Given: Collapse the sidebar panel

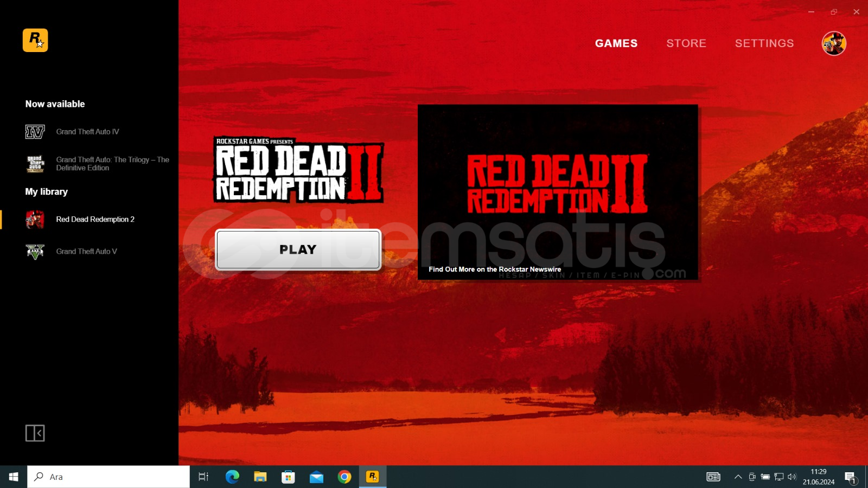Looking at the screenshot, I should click(x=35, y=433).
